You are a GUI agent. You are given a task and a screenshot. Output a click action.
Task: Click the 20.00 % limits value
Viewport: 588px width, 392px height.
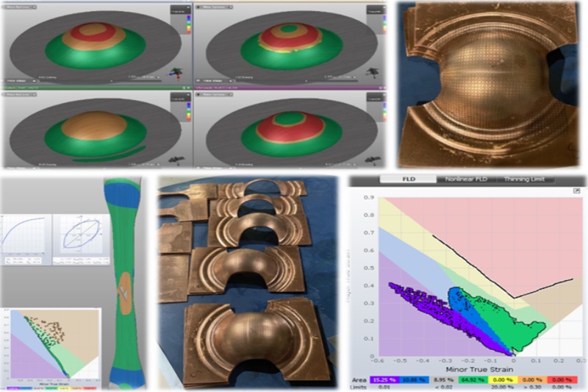click(503, 387)
